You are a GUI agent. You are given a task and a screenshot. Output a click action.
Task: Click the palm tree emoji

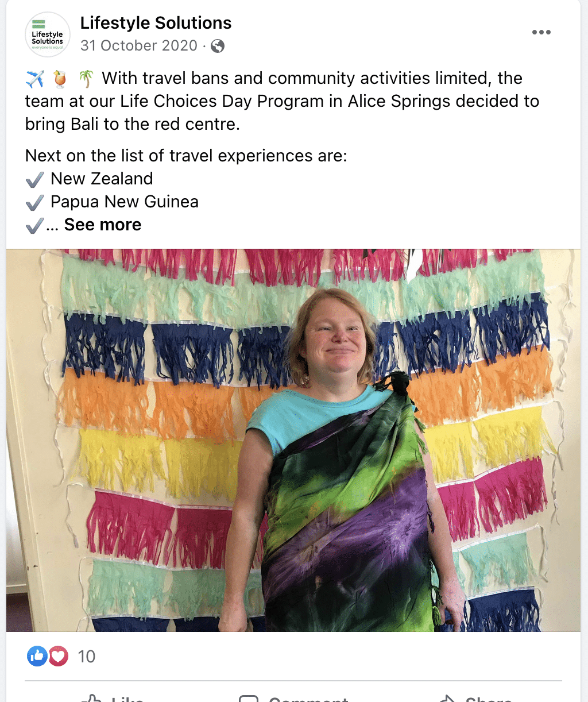pos(86,78)
